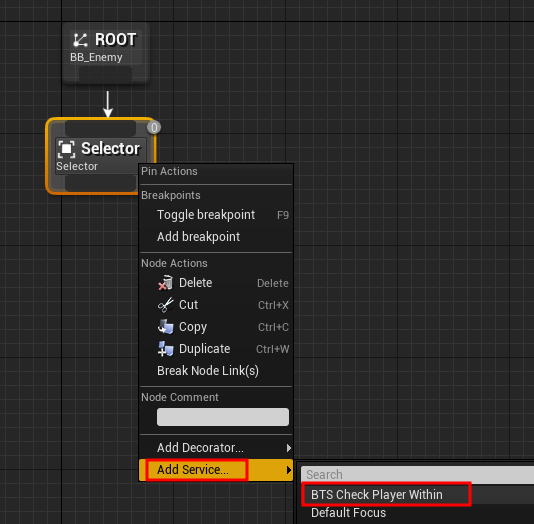The image size is (534, 524).
Task: Expand Add Decorator submenu arrow
Action: 289,448
